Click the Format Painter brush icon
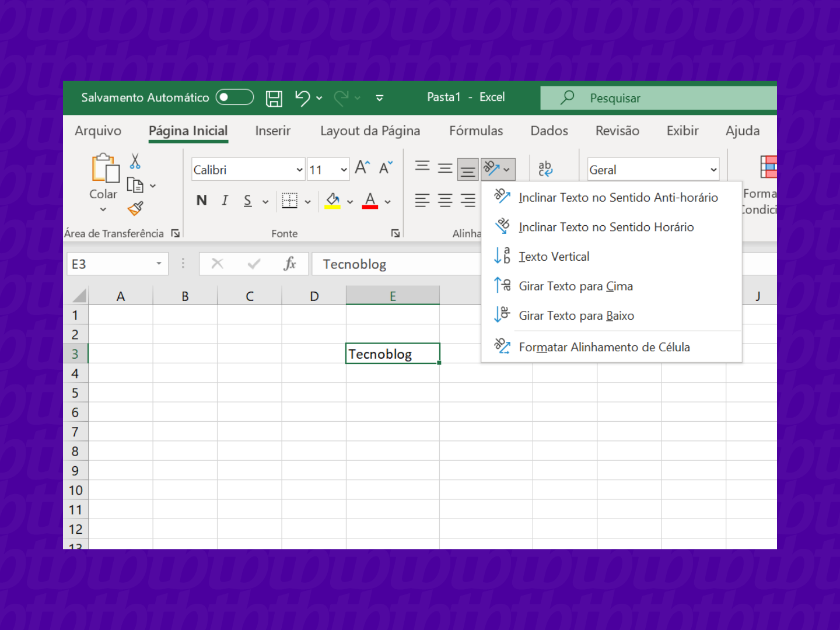This screenshot has height=630, width=840. click(135, 208)
